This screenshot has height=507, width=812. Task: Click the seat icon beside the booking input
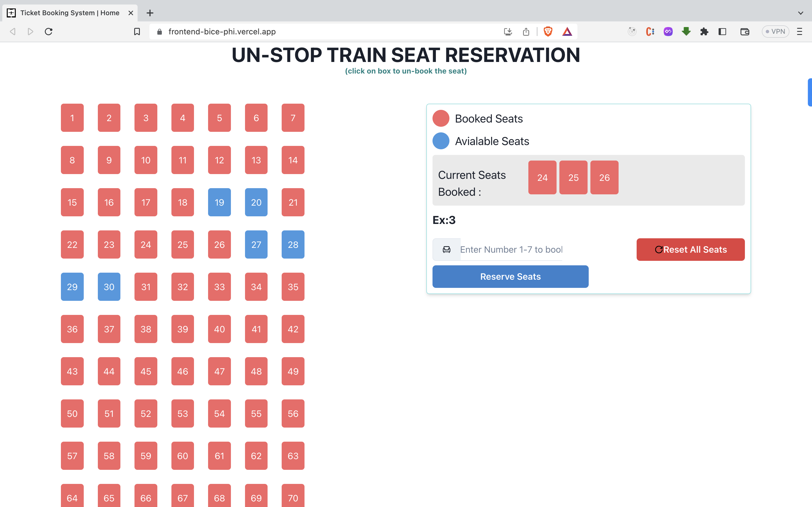[x=446, y=249]
